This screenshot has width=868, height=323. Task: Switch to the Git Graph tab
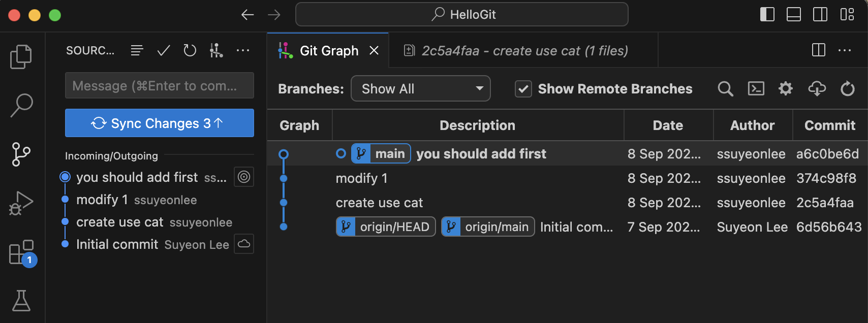click(328, 51)
